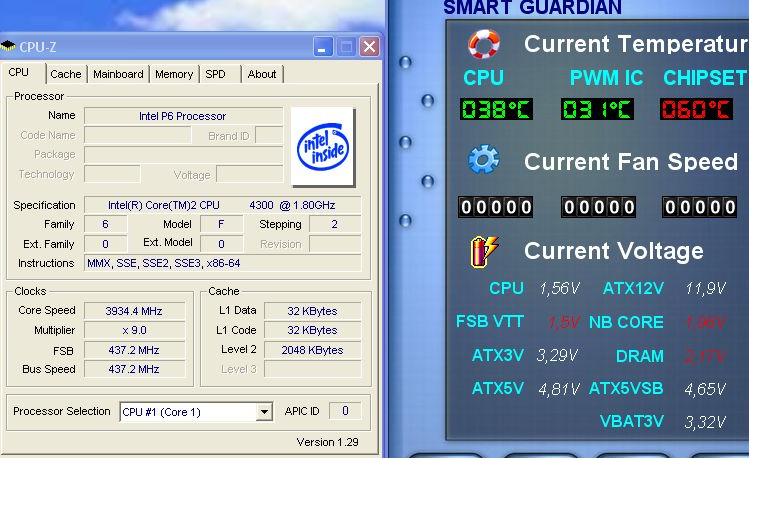
Task: Click the CPU temperature readout 038°C
Action: (496, 109)
